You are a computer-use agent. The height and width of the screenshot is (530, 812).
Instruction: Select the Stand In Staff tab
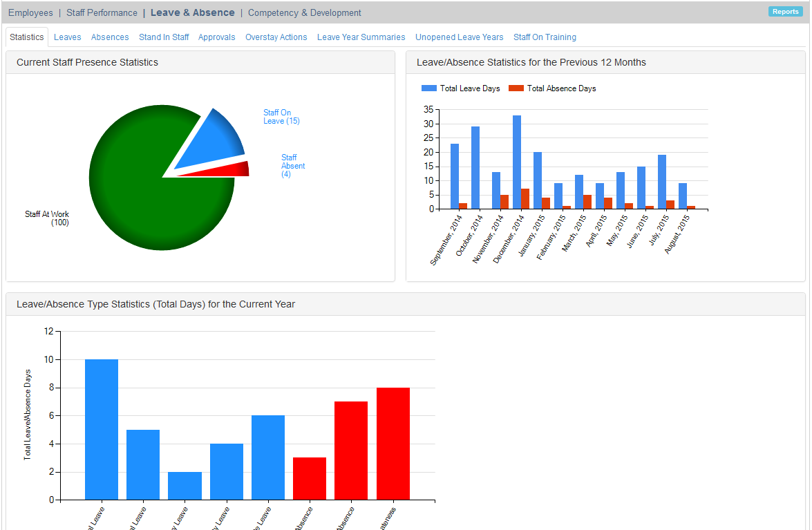(x=164, y=37)
